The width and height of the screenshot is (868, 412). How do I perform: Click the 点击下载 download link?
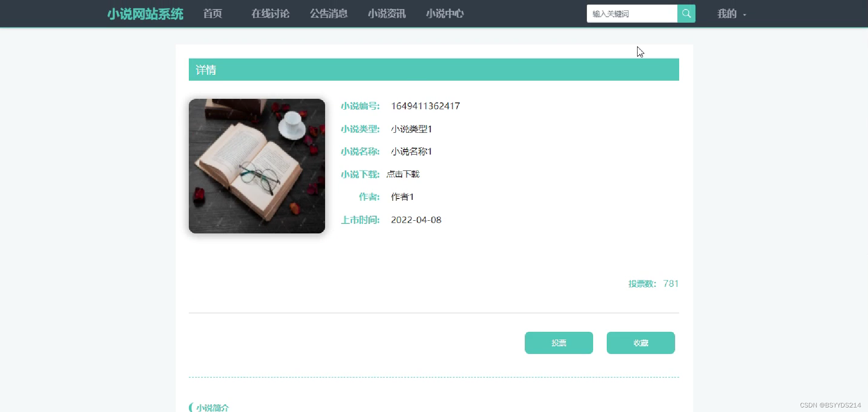pyautogui.click(x=403, y=174)
